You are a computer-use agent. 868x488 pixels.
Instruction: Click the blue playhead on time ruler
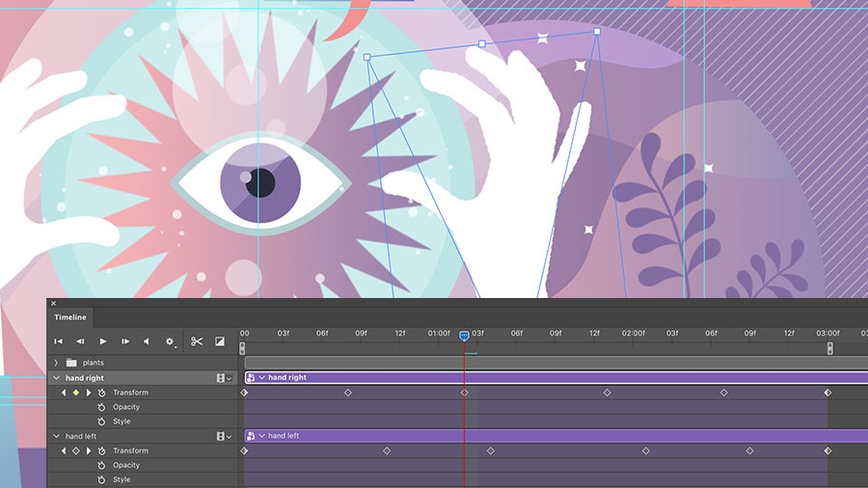[465, 336]
